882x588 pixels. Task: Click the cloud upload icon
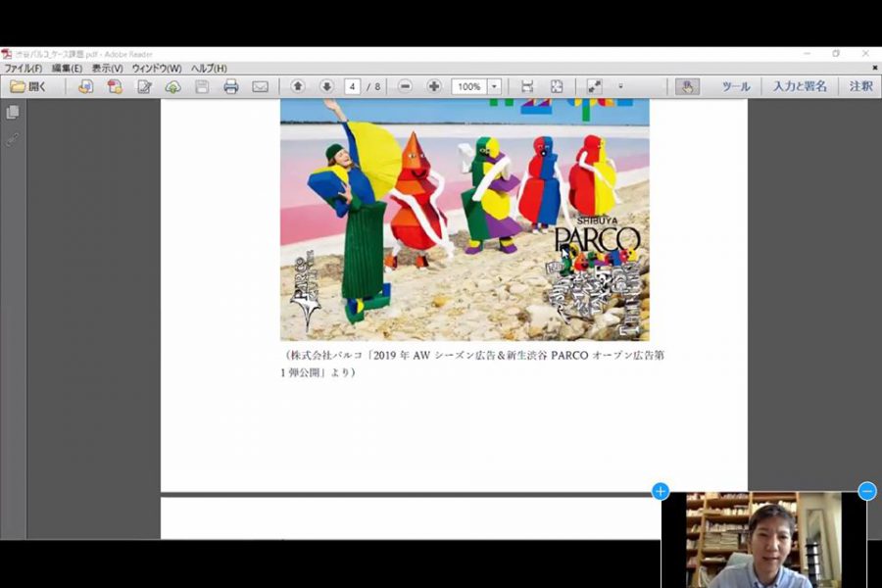pos(172,86)
